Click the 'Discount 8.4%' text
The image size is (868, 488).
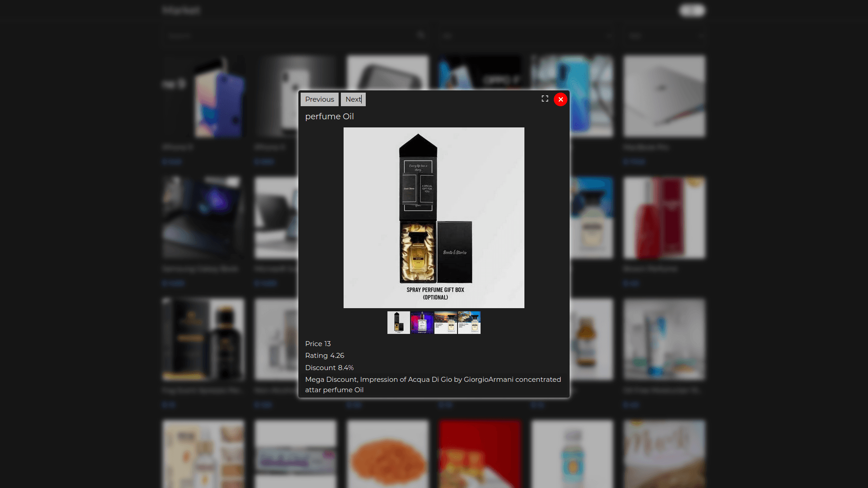tap(330, 368)
